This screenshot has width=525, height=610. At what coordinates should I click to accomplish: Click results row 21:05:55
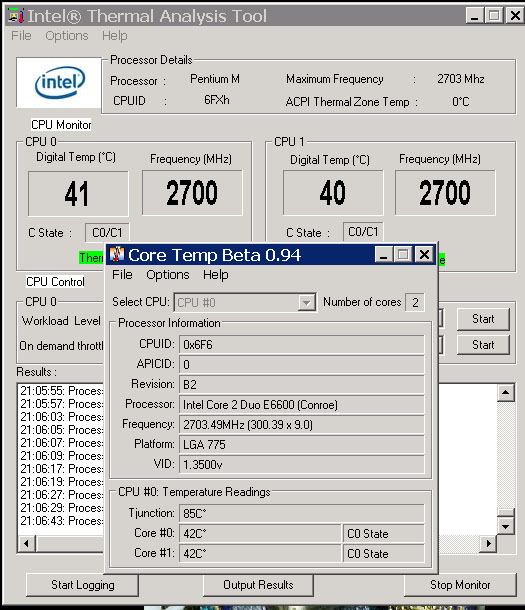click(x=61, y=391)
